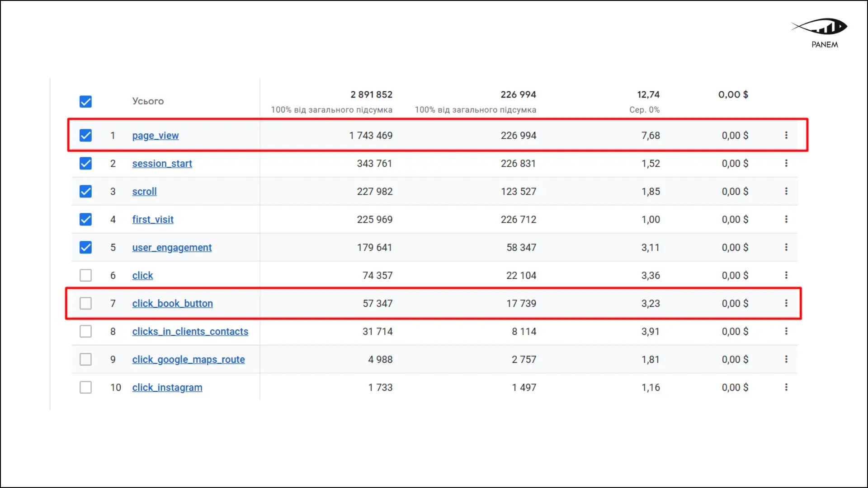
Task: Select the first_visit event name
Action: pos(152,220)
